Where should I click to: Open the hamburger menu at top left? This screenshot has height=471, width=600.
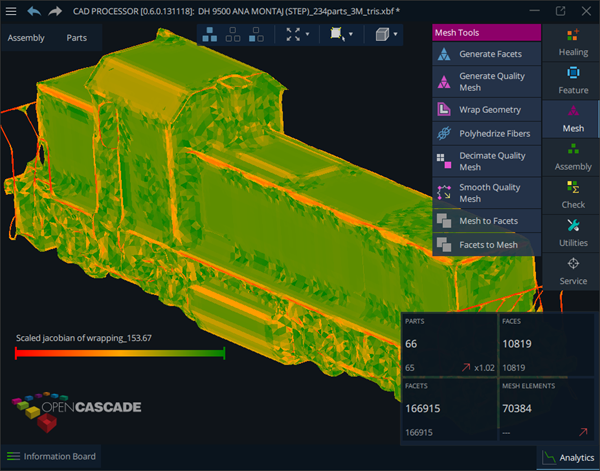[x=11, y=11]
